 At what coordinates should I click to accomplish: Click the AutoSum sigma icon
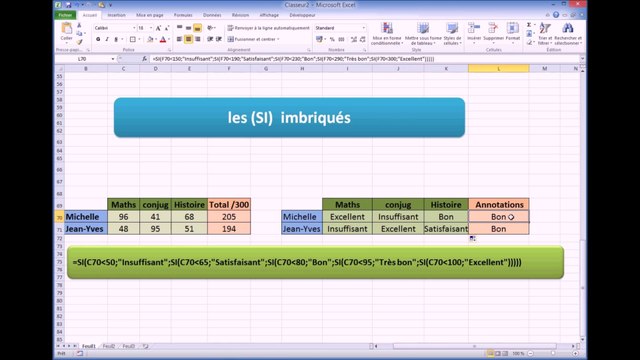tap(529, 25)
